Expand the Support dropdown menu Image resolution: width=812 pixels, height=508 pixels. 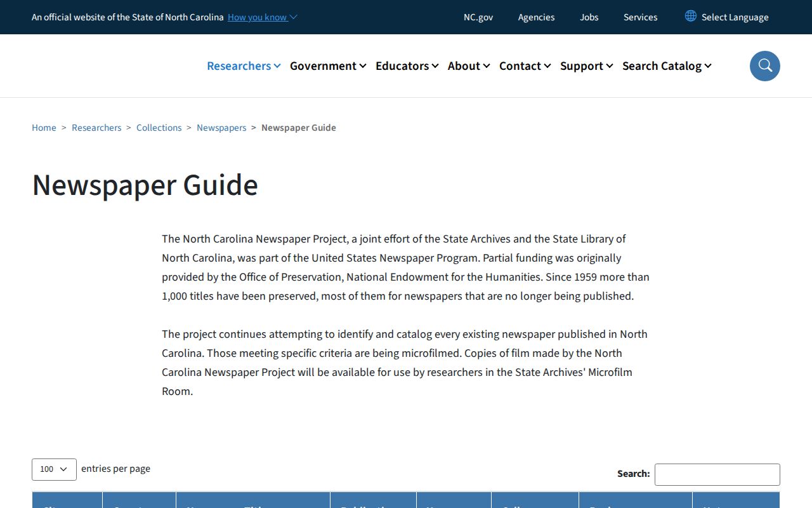click(x=587, y=66)
